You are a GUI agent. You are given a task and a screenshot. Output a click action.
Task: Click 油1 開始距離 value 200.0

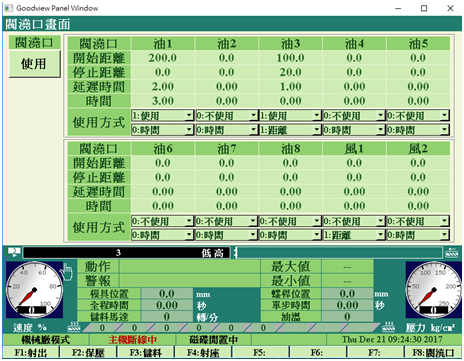[x=163, y=58]
